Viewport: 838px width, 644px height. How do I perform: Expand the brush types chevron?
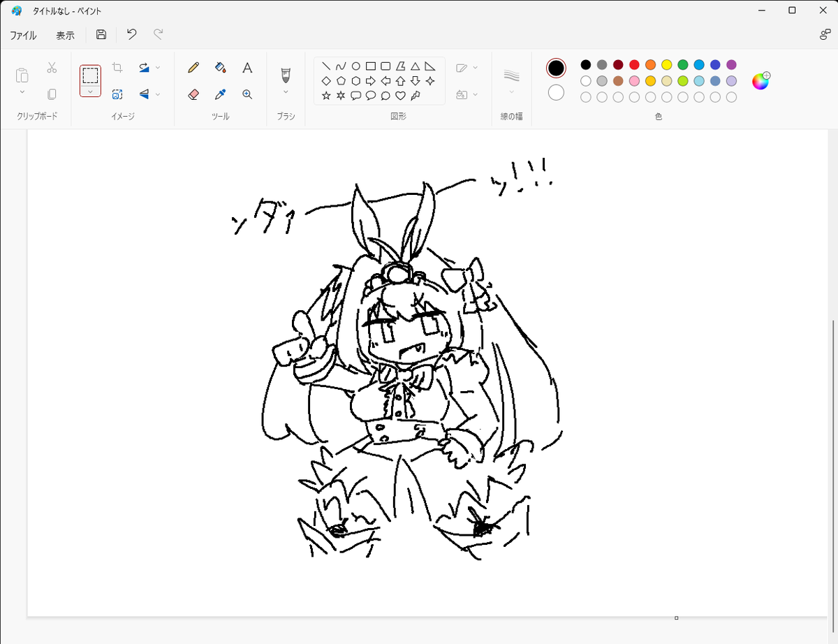[x=285, y=92]
